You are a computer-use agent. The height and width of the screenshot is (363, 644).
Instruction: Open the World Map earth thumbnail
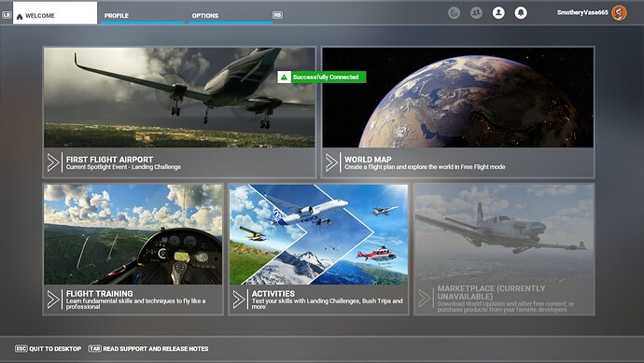(458, 97)
